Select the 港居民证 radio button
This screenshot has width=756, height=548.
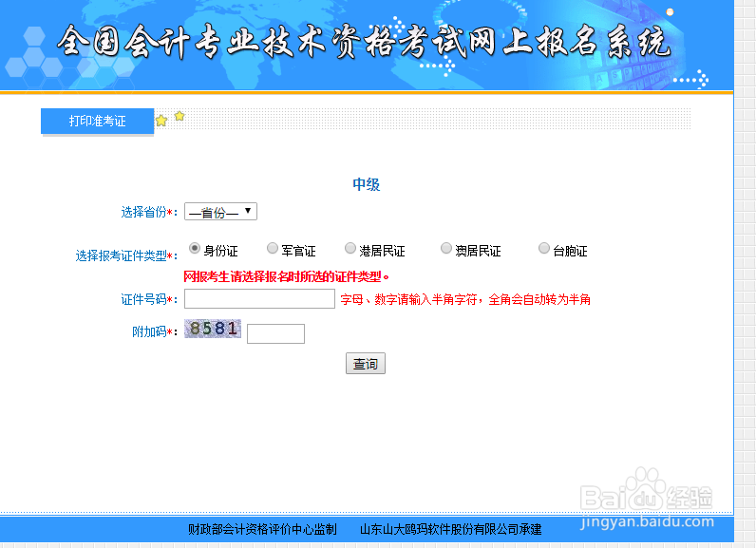pyautogui.click(x=350, y=248)
